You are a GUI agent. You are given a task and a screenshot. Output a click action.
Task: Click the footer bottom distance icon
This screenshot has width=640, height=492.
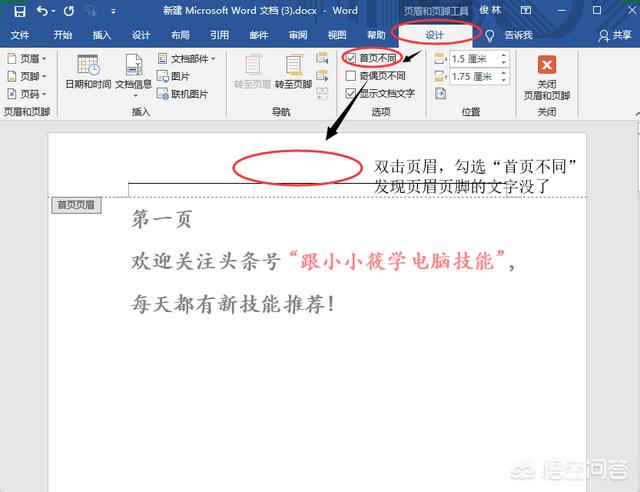pos(440,76)
